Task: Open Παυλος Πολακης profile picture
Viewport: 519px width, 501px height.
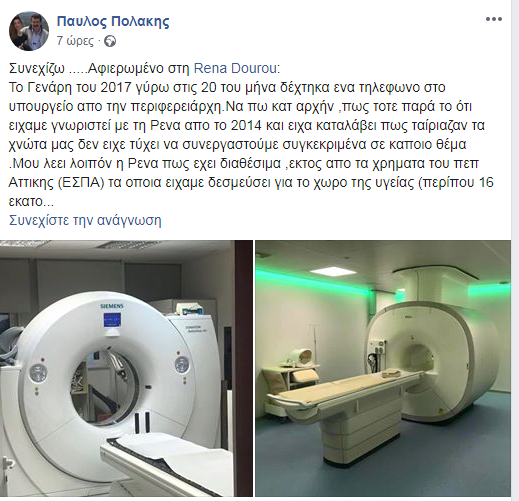Action: [x=29, y=31]
